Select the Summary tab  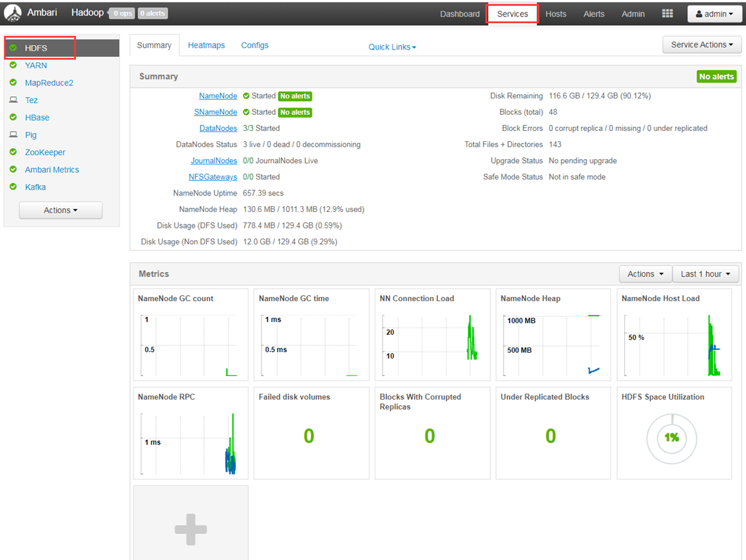tap(154, 45)
